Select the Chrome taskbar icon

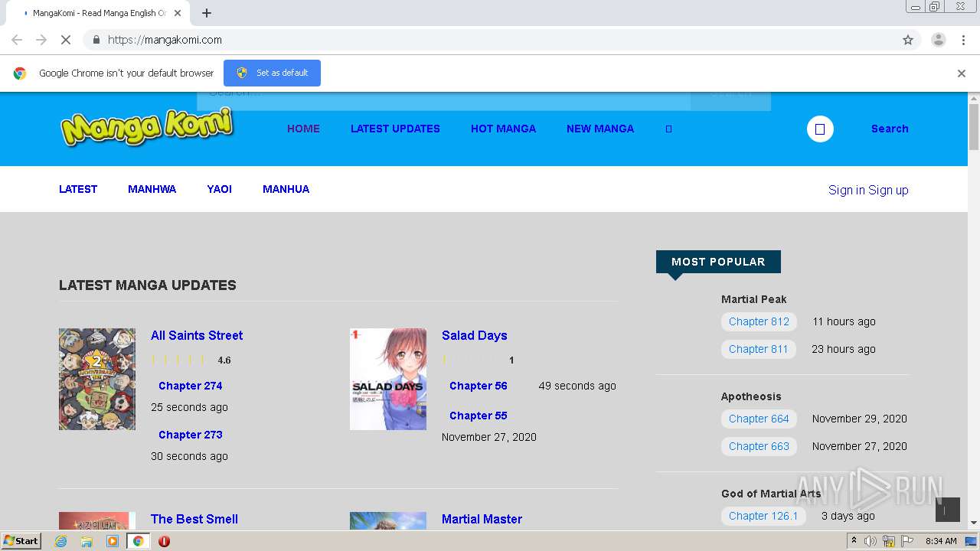click(x=138, y=541)
